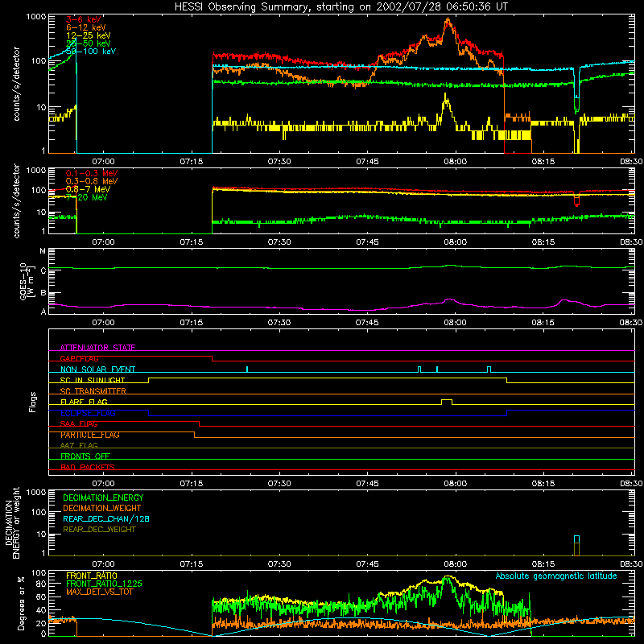
Task: Click the 7-20 MeV legend label
Action: [x=86, y=197]
